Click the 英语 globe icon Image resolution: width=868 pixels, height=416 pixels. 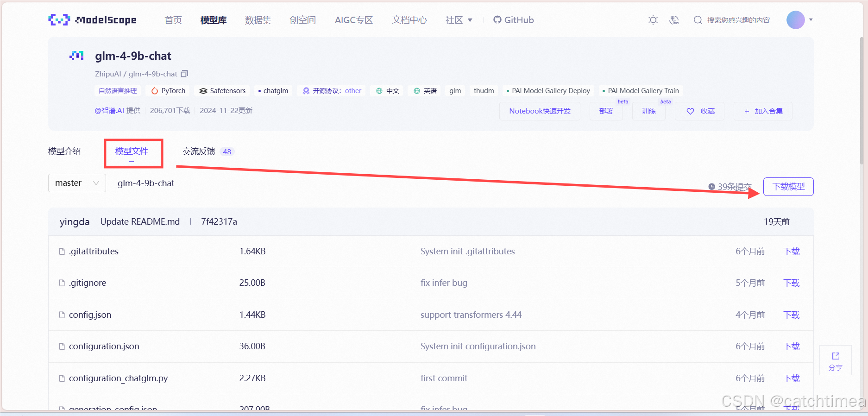(x=417, y=91)
